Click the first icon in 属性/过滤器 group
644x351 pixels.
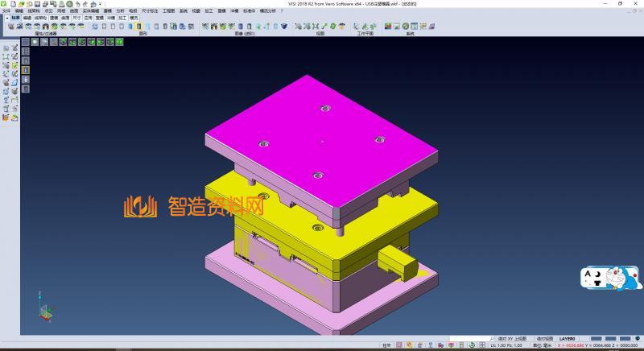[x=10, y=27]
